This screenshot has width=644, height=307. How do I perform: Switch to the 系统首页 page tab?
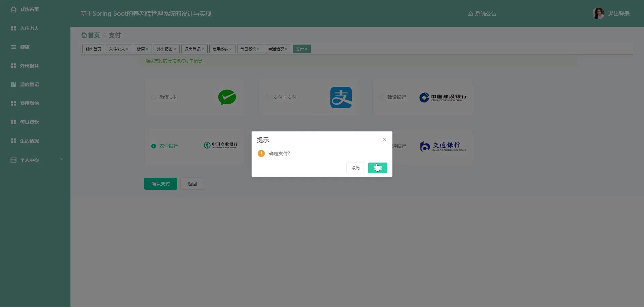point(93,49)
